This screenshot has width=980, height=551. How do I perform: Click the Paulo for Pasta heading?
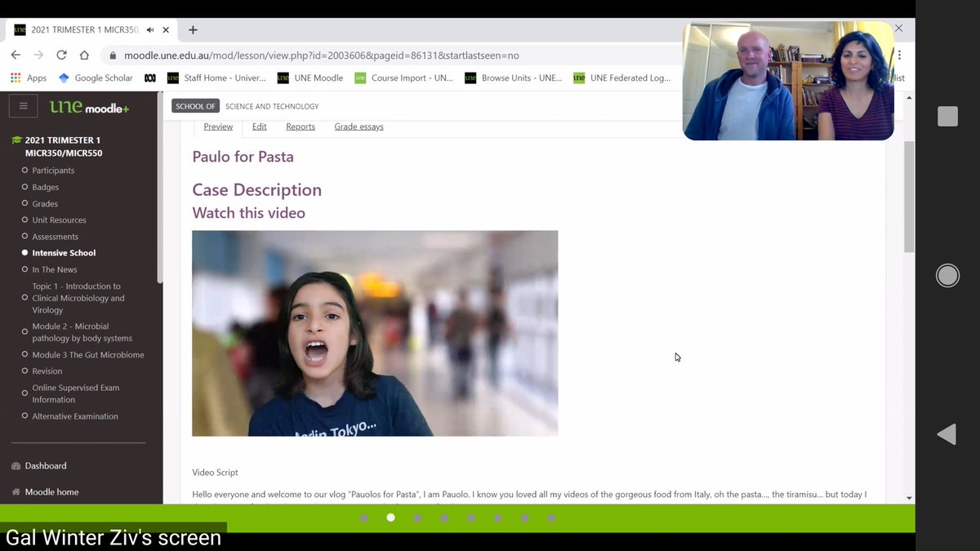pos(243,157)
